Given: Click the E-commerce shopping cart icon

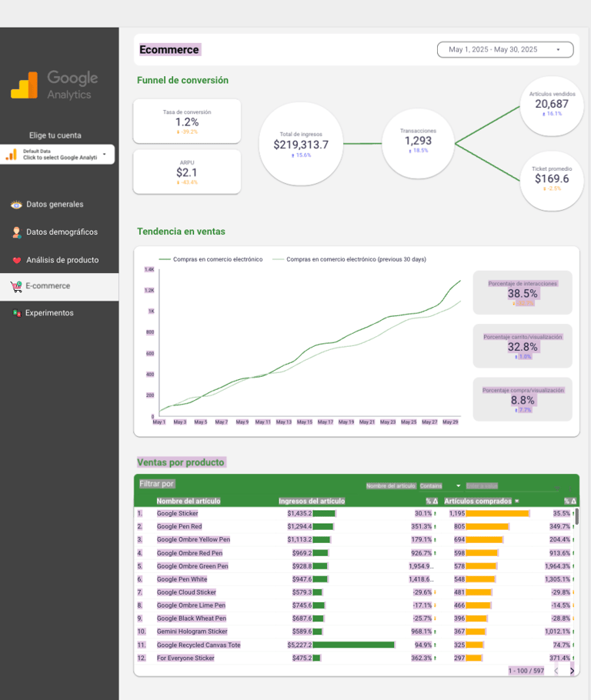Looking at the screenshot, I should point(16,286).
